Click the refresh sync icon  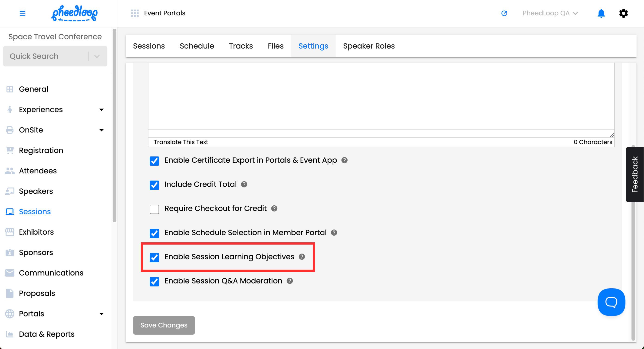[504, 13]
